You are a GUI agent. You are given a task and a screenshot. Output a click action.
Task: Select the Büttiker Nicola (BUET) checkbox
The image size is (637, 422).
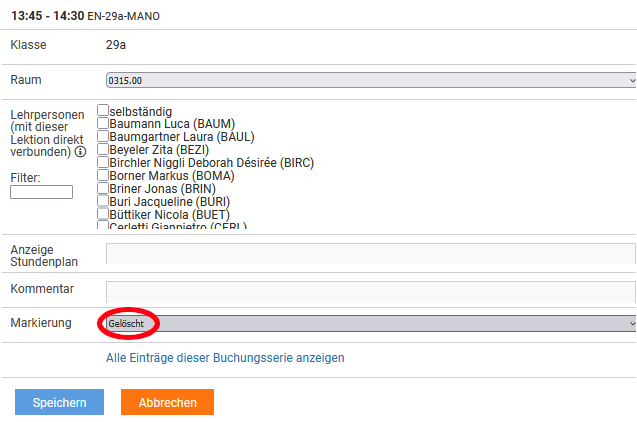103,215
